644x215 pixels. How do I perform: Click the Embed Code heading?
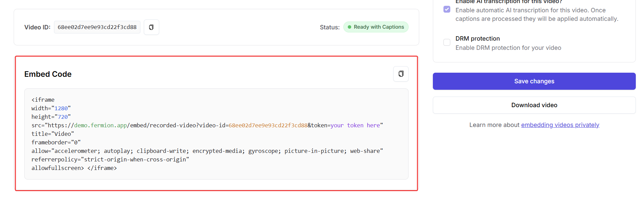(48, 74)
